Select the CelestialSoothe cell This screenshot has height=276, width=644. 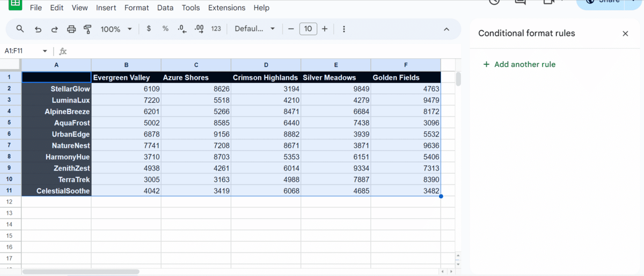(56, 191)
